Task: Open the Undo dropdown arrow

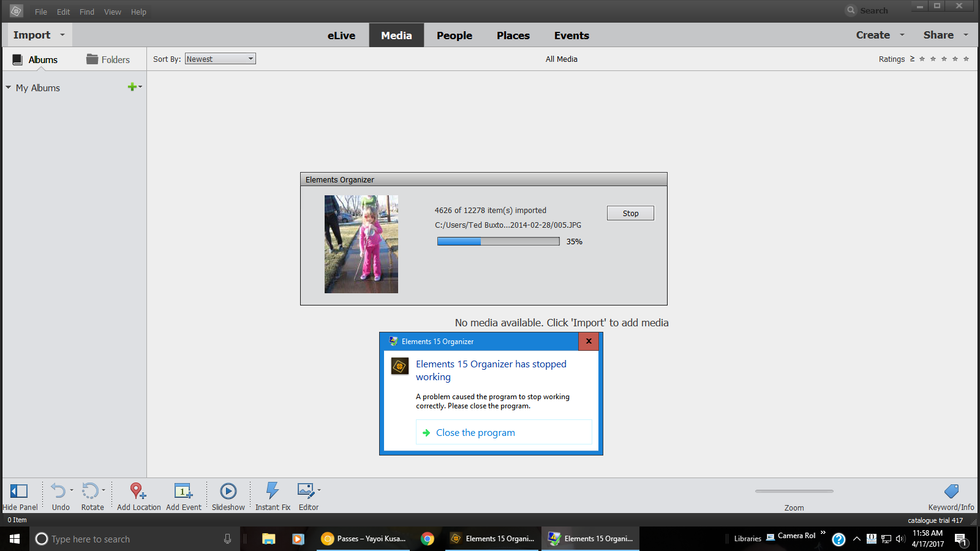Action: 71,490
